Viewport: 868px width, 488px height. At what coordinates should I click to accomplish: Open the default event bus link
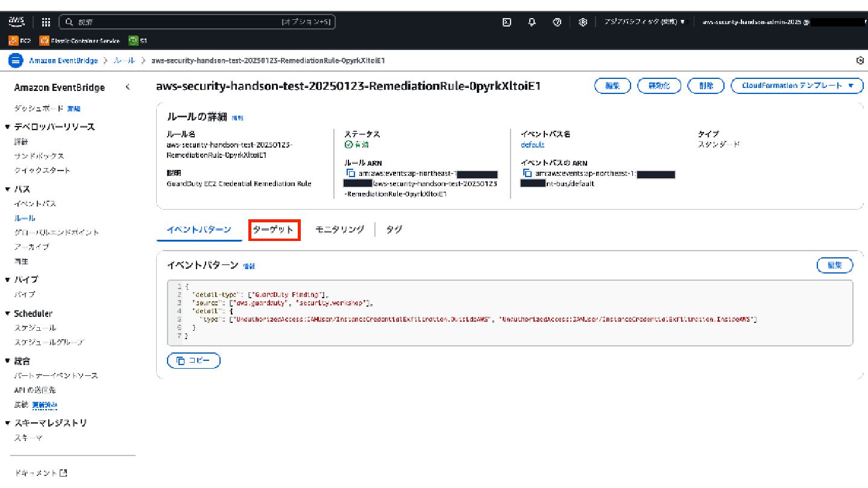click(532, 145)
